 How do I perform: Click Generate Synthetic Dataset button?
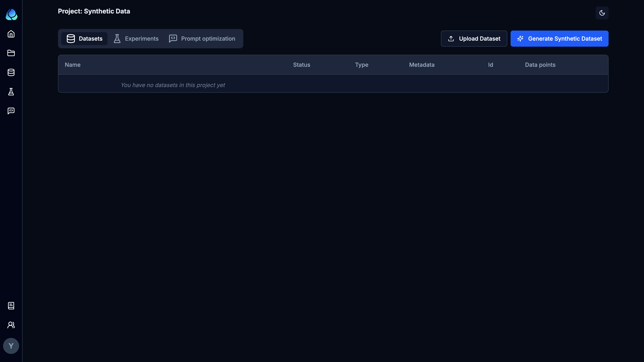tap(559, 38)
